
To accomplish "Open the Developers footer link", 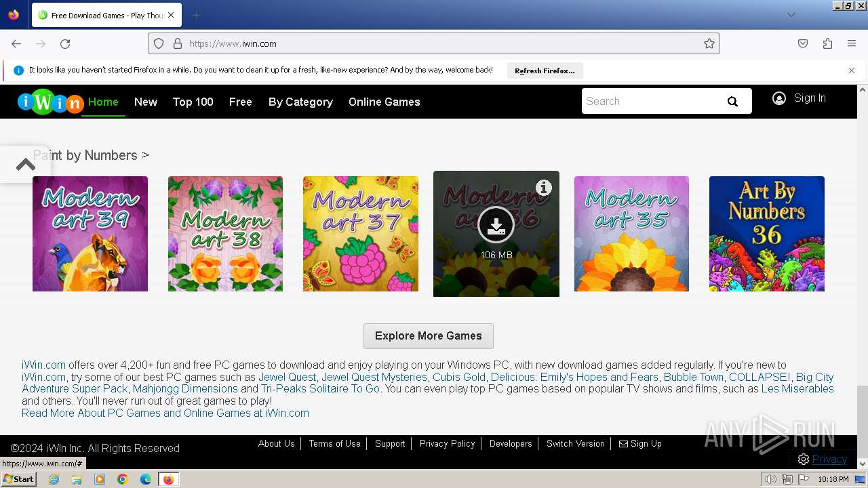I will point(511,443).
